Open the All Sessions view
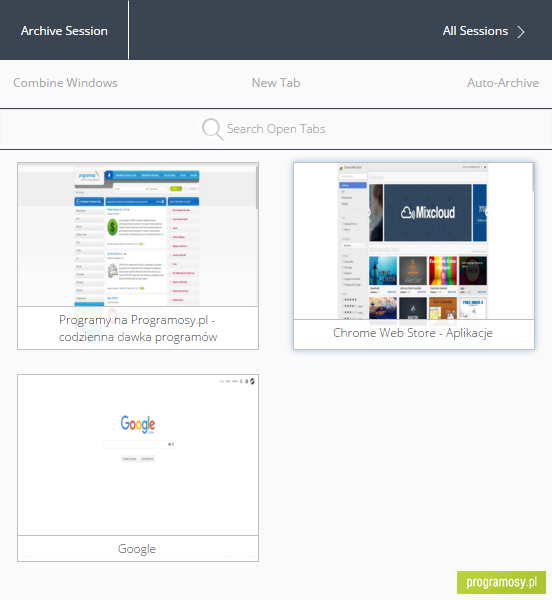This screenshot has width=552, height=600. 475,31
